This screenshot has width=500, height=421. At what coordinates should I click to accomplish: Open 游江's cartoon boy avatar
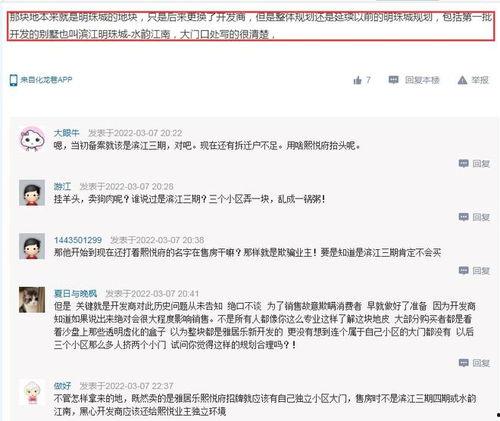tap(32, 193)
